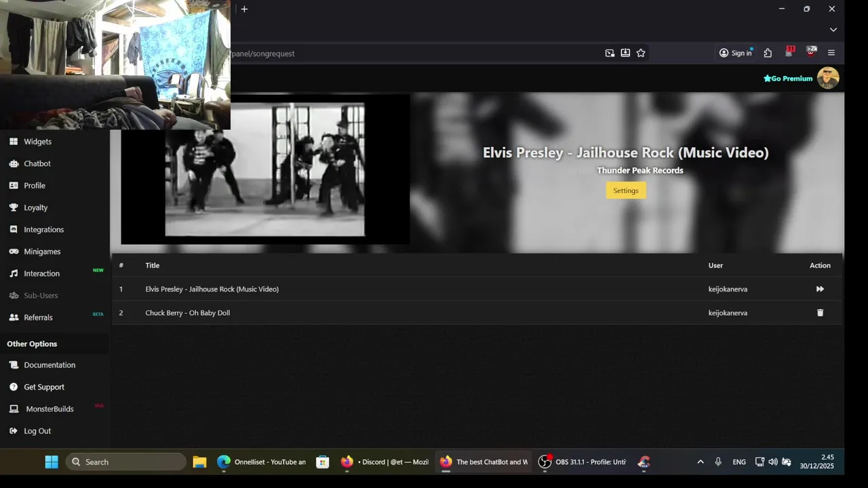The height and width of the screenshot is (488, 868).
Task: Open the song request Settings button
Action: point(626,190)
